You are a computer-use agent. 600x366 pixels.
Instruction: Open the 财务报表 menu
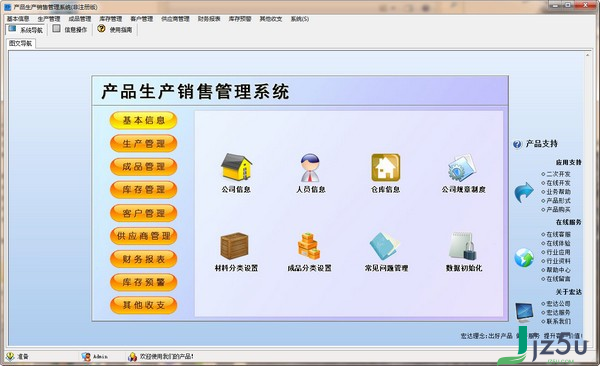[209, 19]
